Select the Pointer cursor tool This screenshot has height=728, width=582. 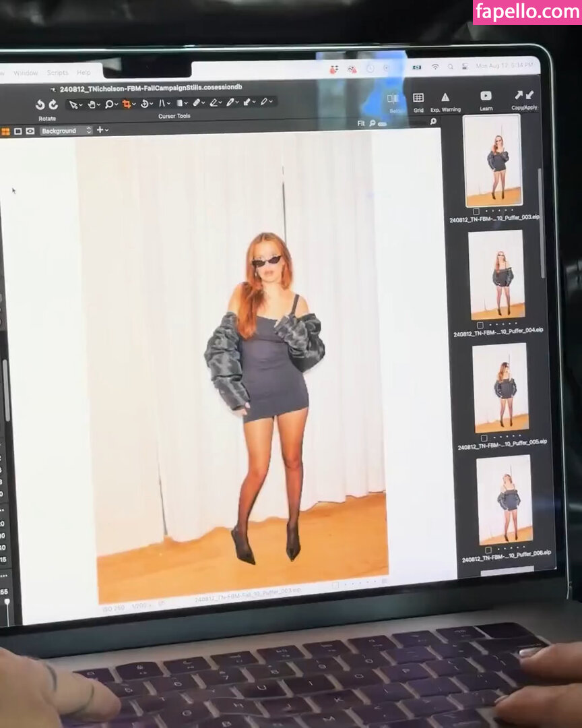[73, 104]
